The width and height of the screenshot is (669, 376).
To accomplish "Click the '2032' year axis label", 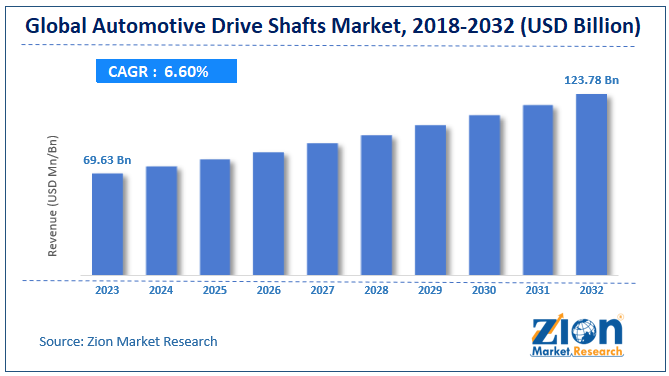I will point(591,290).
